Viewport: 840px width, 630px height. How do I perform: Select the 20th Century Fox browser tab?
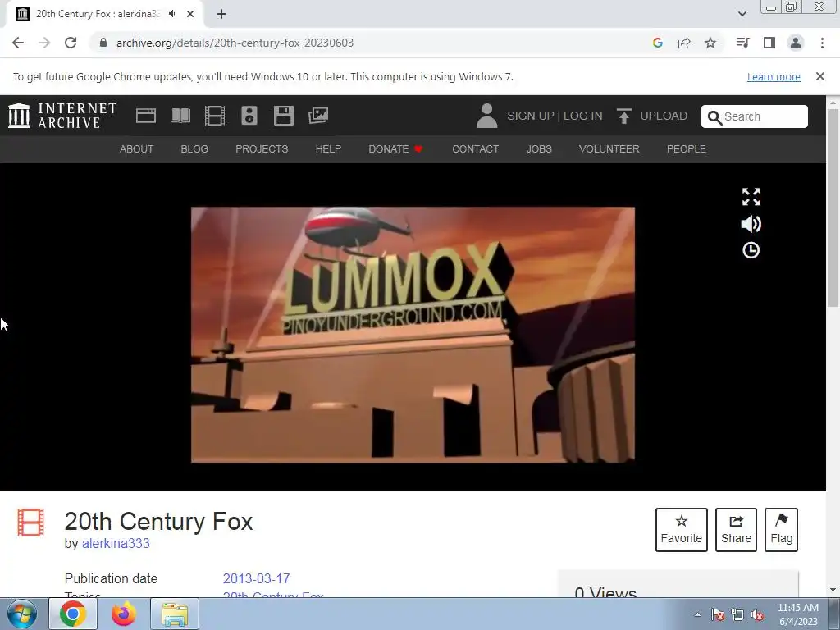[104, 14]
